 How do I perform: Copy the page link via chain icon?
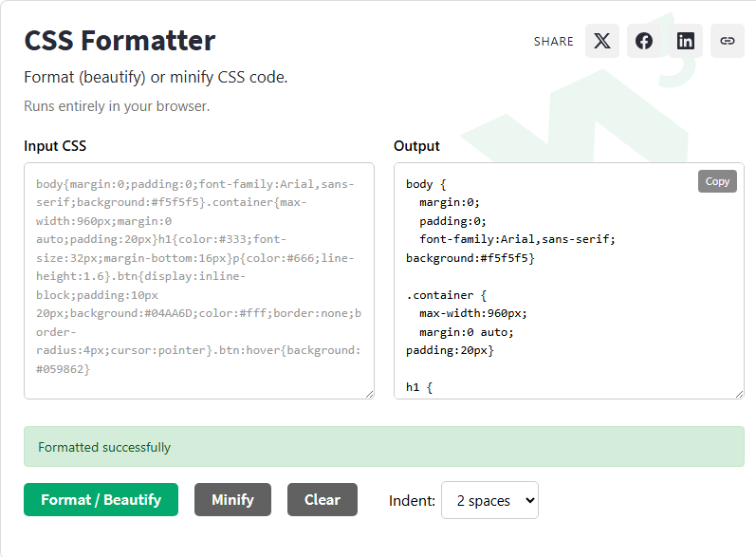[x=728, y=41]
